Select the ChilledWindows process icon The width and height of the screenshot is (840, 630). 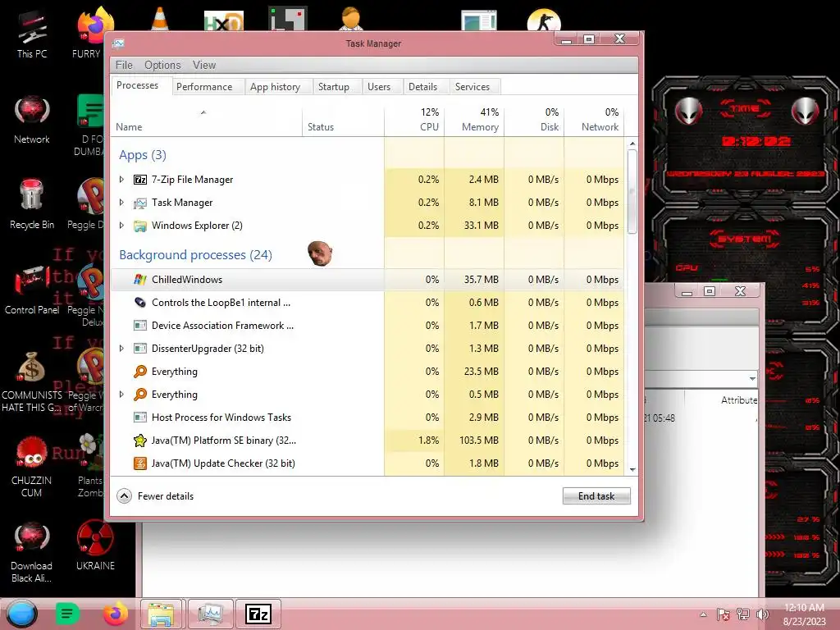click(139, 279)
